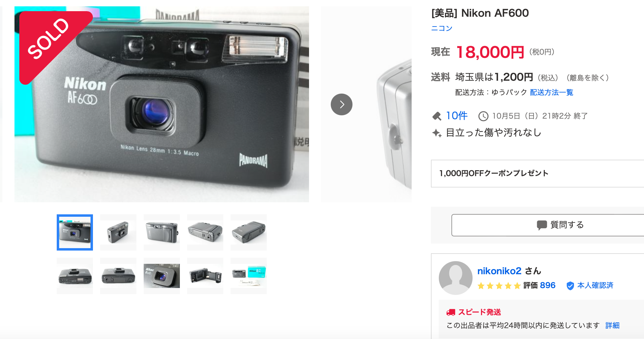Click the sparkle condition icon
Viewport: 644px width, 339px height.
437,133
